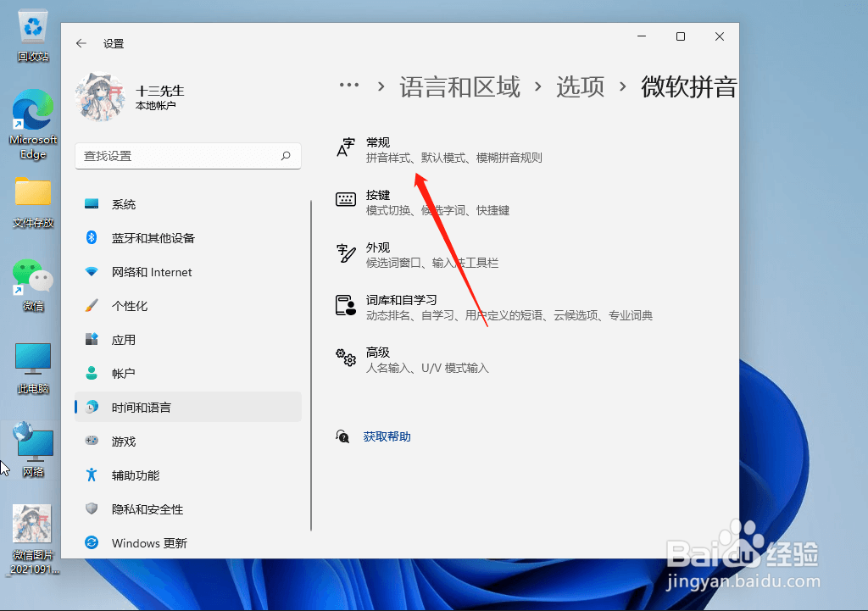
Task: Select the 系统 sidebar icon
Action: 92,204
